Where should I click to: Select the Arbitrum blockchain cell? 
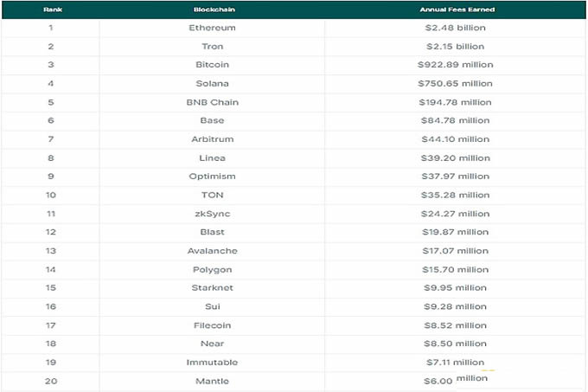pyautogui.click(x=212, y=139)
